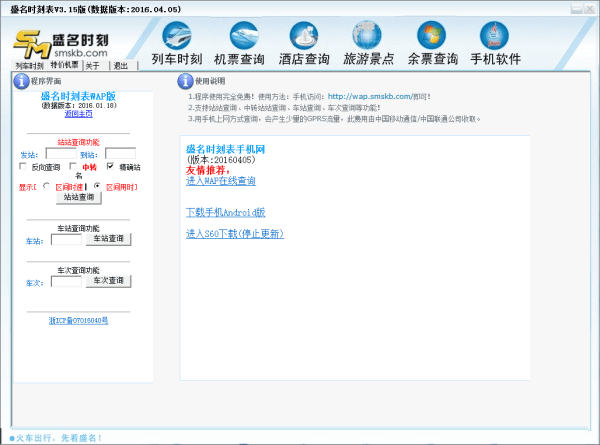The height and width of the screenshot is (445, 600).
Task: Focus the 发站 input field
Action: click(x=61, y=154)
